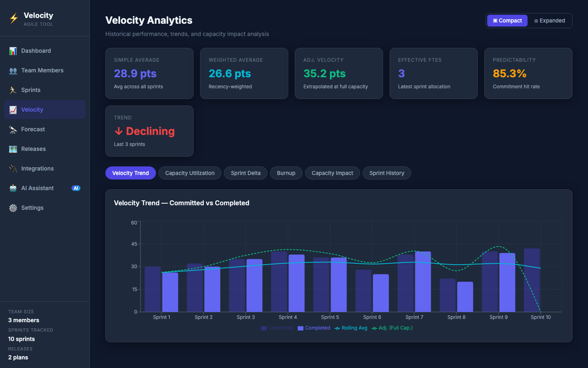View the Sprint History tab
This screenshot has width=588, height=368.
coord(387,173)
